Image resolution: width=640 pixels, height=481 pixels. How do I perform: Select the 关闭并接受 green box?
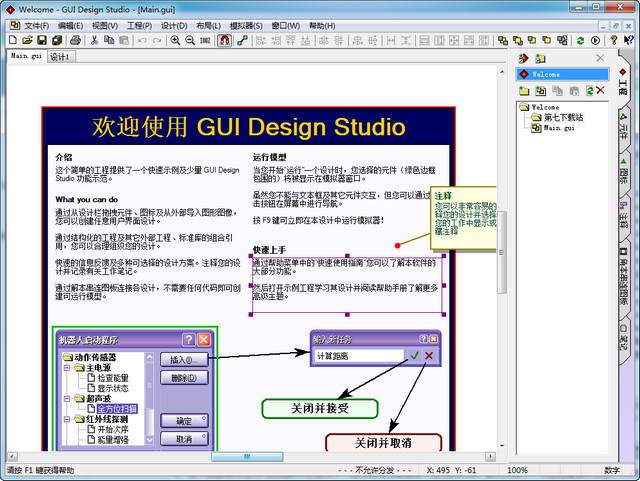tap(320, 408)
